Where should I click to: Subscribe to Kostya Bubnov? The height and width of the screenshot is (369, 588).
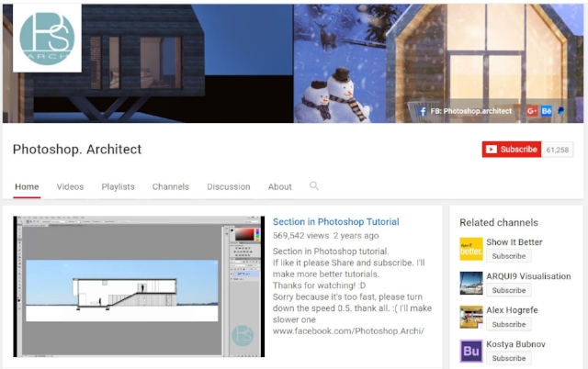click(x=508, y=359)
